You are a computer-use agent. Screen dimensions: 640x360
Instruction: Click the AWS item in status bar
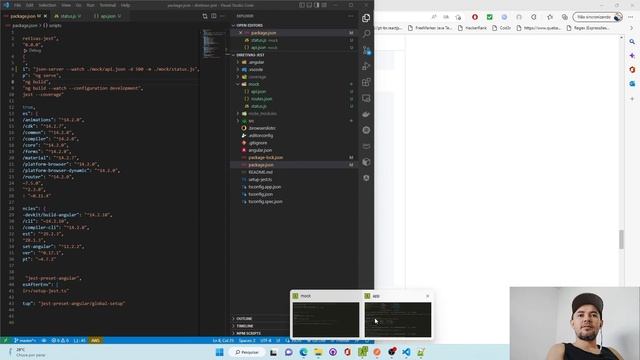pyautogui.click(x=95, y=340)
